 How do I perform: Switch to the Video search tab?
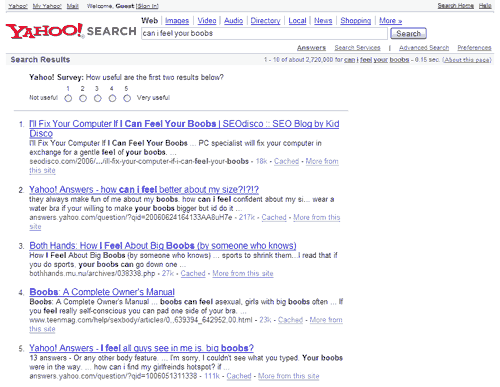click(207, 21)
